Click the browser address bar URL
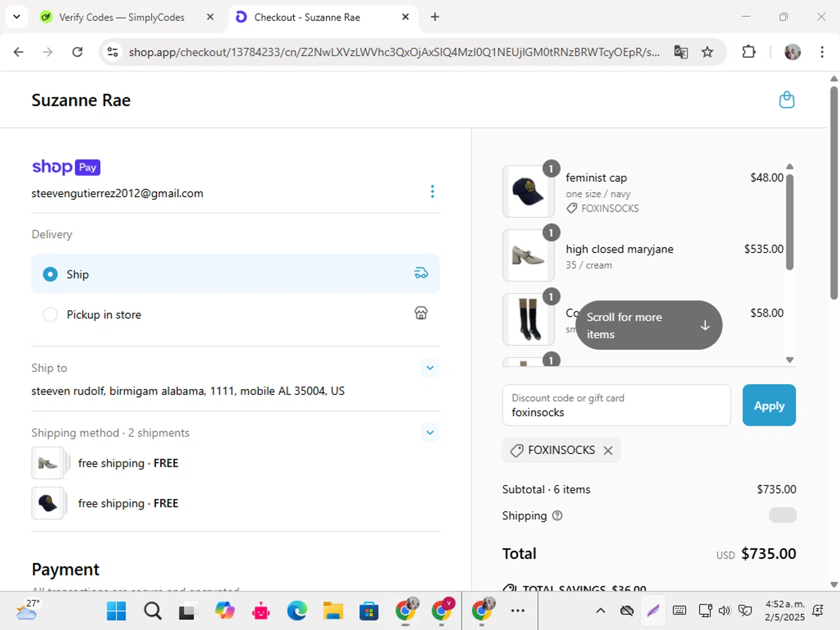Screen dimensions: 840x630 (x=394, y=52)
